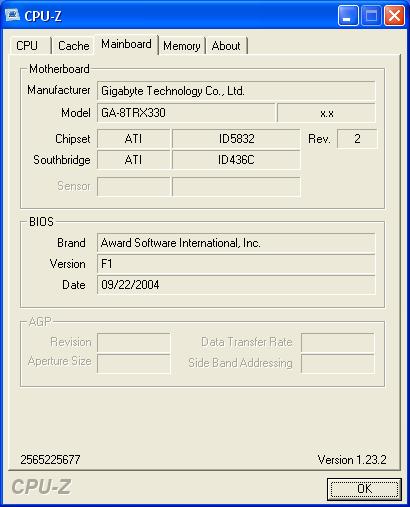Select the Model field GA-8TRX330

186,113
